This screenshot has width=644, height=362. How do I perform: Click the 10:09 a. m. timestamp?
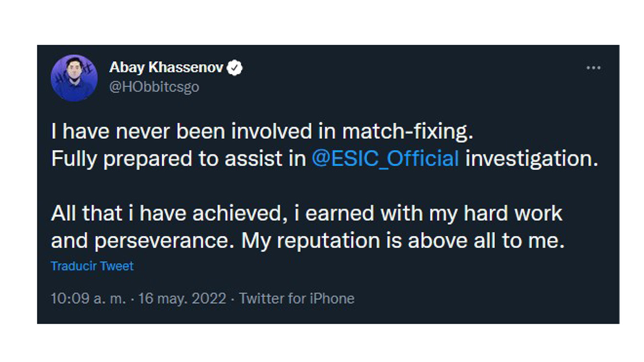[88, 298]
